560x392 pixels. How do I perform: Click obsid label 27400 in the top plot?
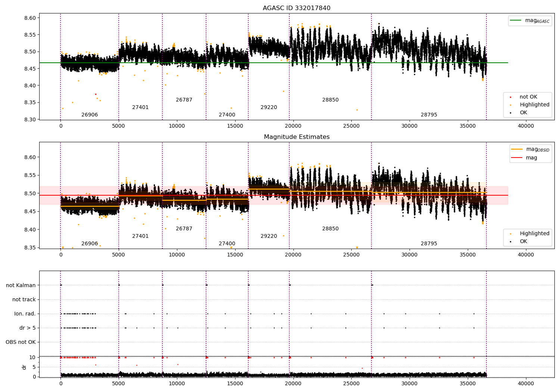pos(227,115)
